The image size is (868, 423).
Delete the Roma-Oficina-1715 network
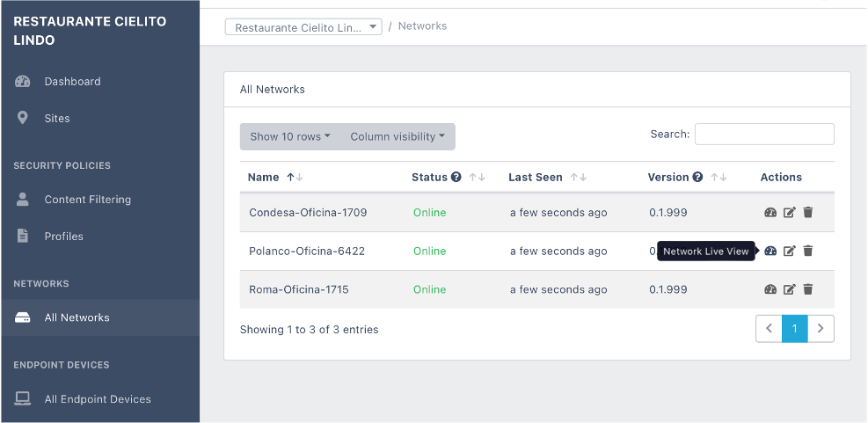point(808,289)
